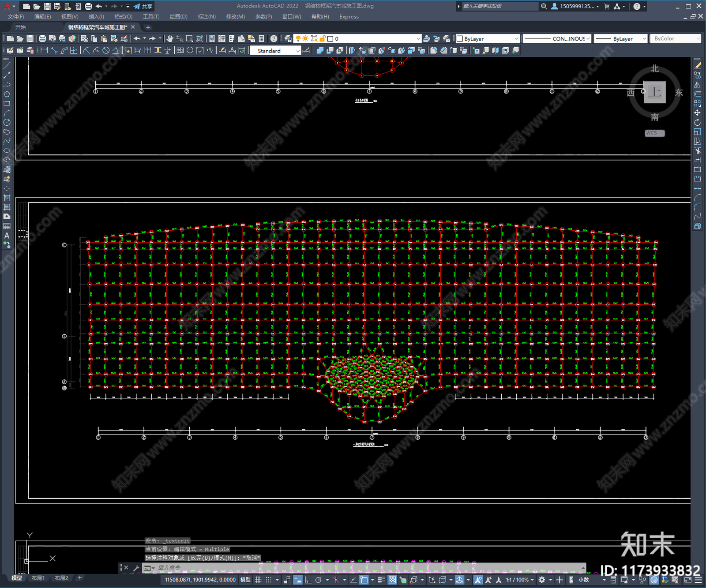Viewport: 706px width, 588px height.
Task: Click the Plot printer icon
Action: click(x=42, y=39)
